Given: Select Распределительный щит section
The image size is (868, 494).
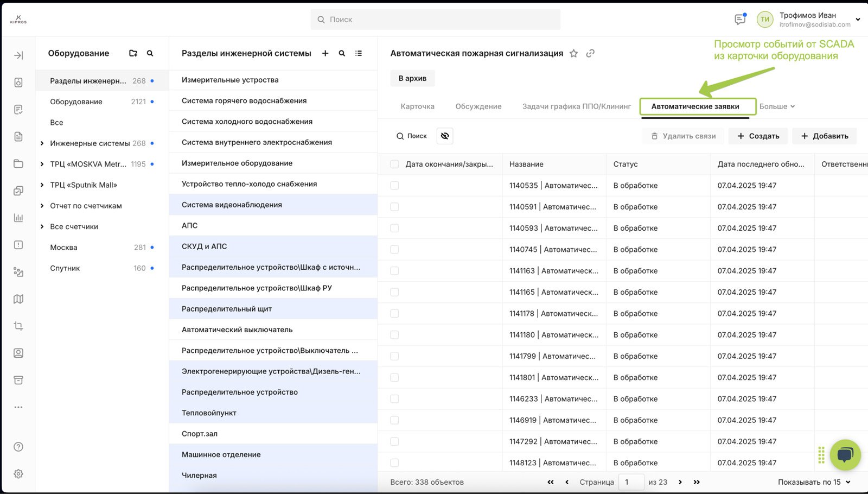Looking at the screenshot, I should (273, 309).
